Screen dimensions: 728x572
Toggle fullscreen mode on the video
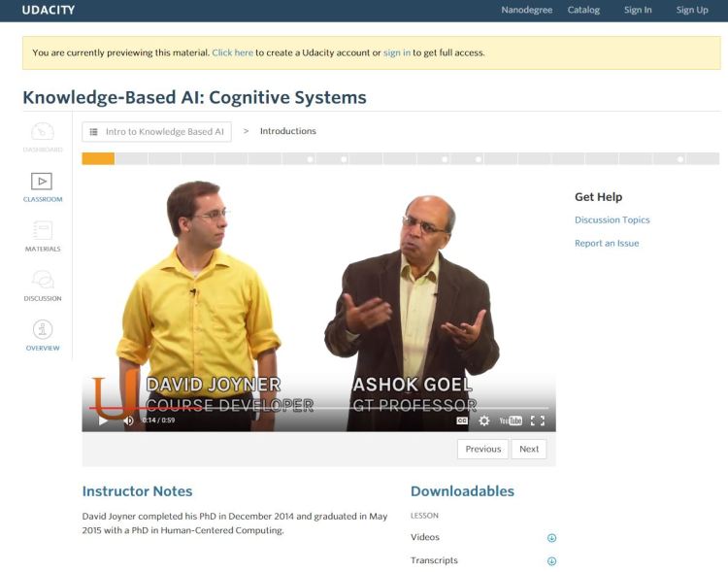click(x=537, y=421)
